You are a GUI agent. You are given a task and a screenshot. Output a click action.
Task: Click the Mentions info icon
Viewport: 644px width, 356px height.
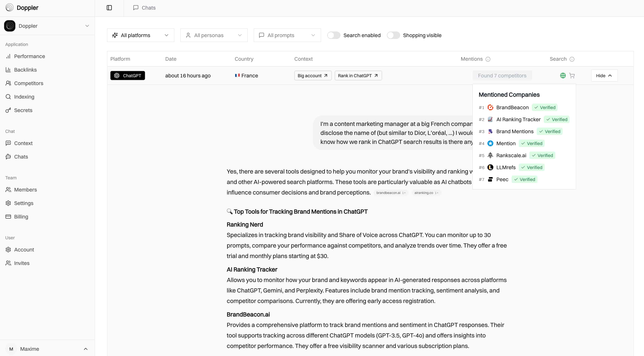point(488,59)
